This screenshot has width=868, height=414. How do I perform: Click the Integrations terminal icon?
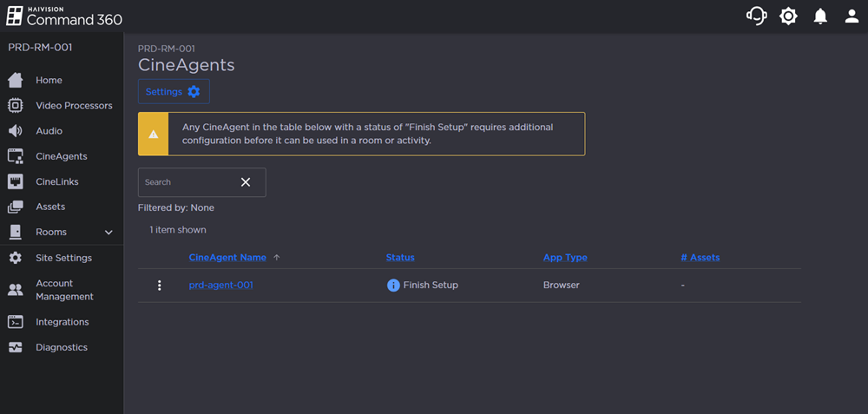pyautogui.click(x=16, y=322)
